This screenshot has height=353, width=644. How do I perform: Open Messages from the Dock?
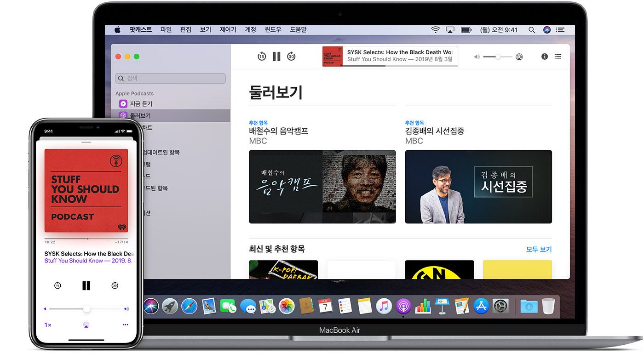pyautogui.click(x=248, y=306)
